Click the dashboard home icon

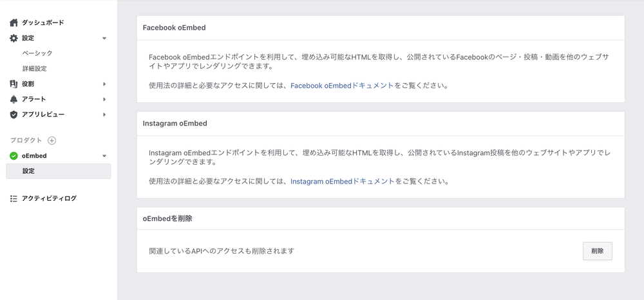click(14, 23)
